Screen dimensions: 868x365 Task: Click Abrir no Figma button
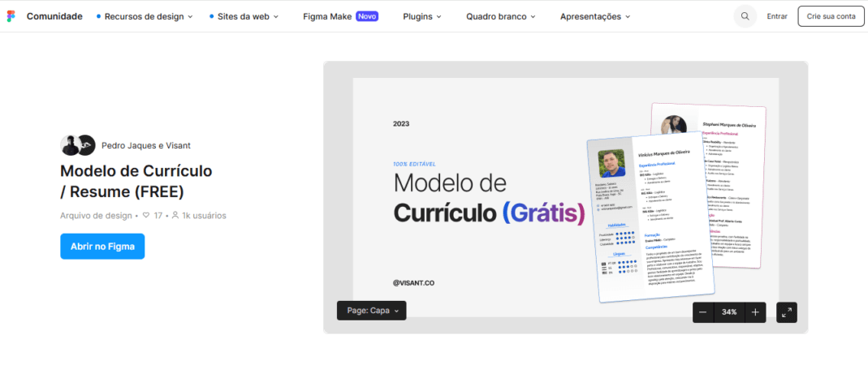coord(102,247)
